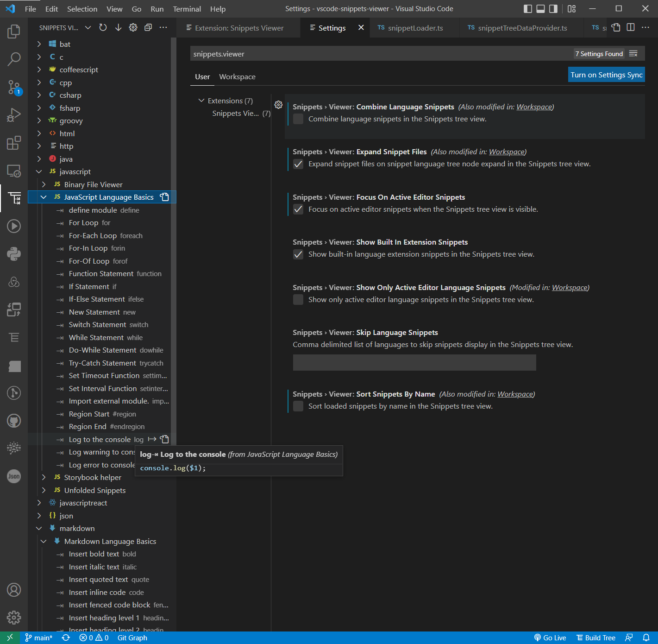Open the Extensions view
658x644 pixels.
14,143
